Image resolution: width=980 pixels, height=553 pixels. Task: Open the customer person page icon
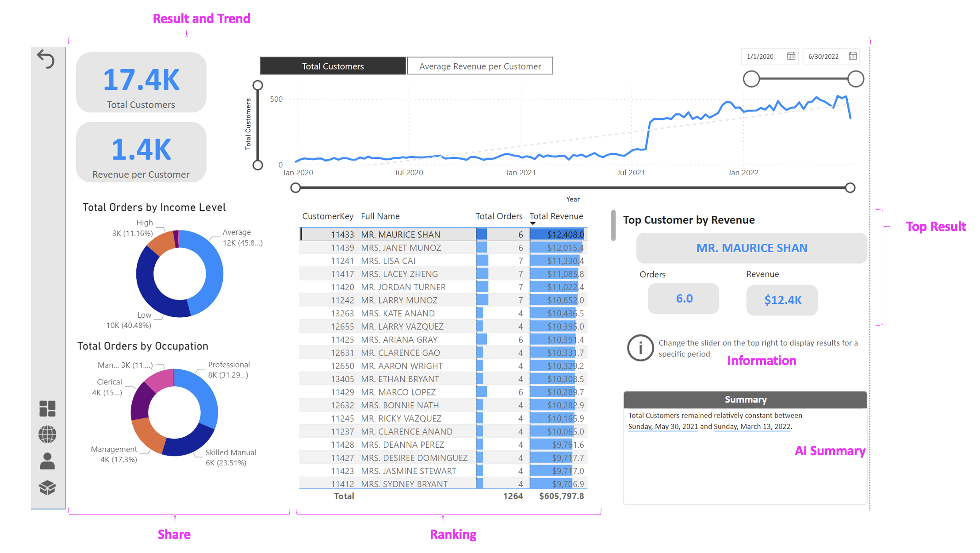click(47, 461)
